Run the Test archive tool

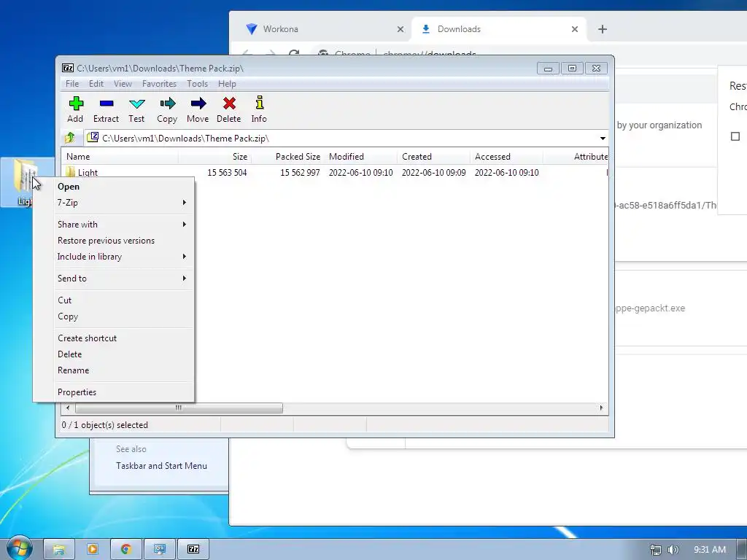click(136, 109)
